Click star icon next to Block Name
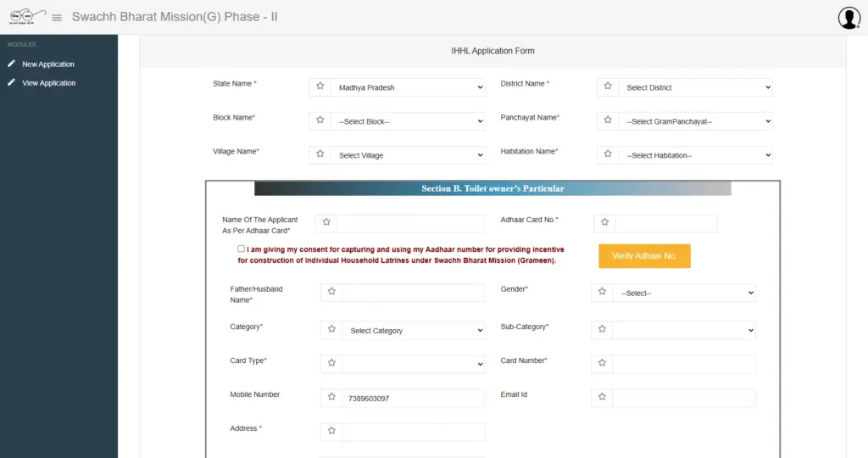The width and height of the screenshot is (868, 458). pos(320,120)
